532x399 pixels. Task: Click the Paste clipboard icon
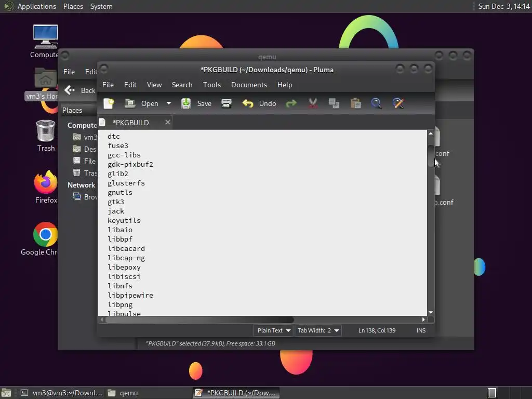pyautogui.click(x=355, y=103)
